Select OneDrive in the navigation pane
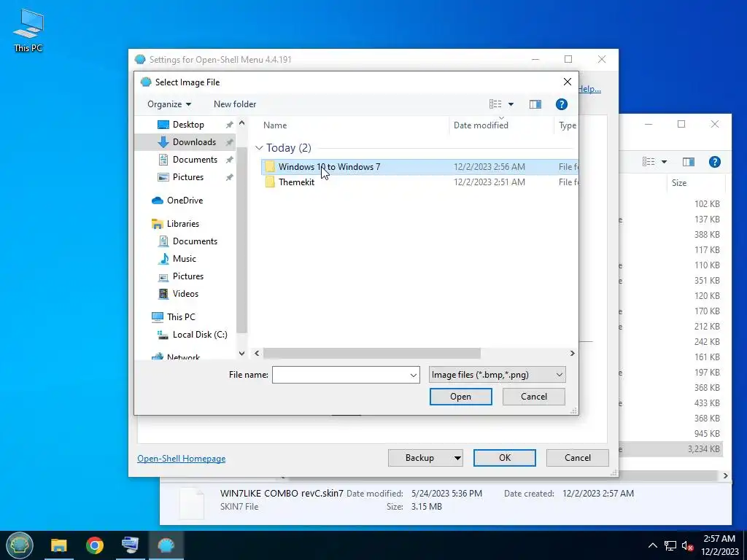Screen dimensions: 747x560 point(185,201)
